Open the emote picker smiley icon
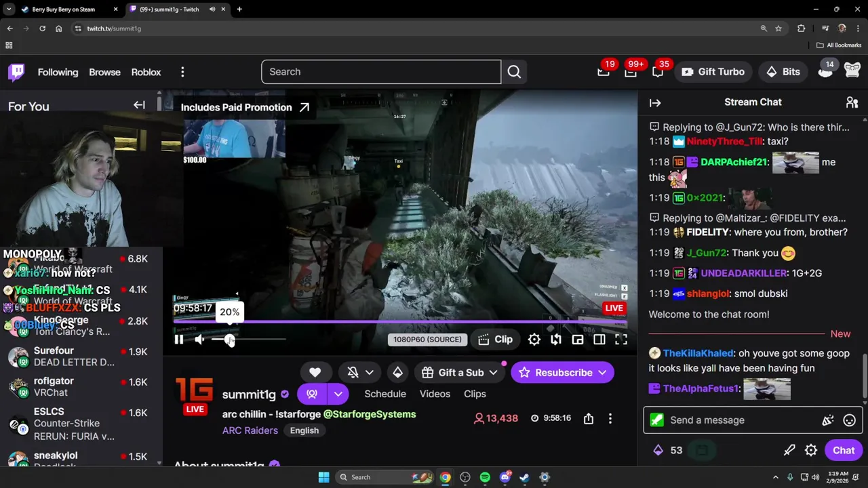Viewport: 868px width, 488px height. point(849,420)
